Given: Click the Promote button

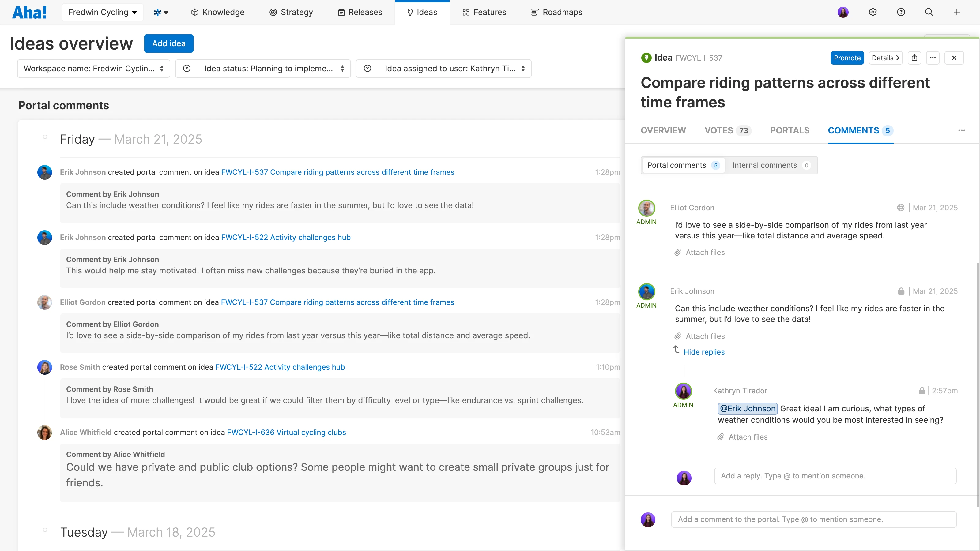Looking at the screenshot, I should [x=847, y=58].
